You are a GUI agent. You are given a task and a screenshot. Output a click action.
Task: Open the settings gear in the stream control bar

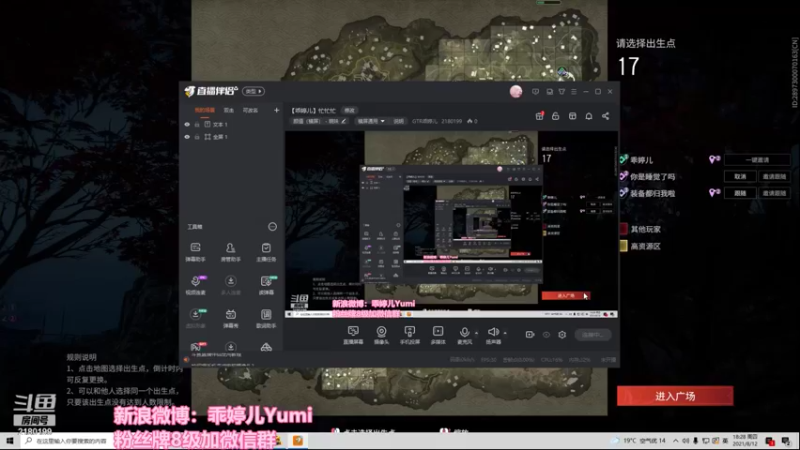[x=562, y=335]
